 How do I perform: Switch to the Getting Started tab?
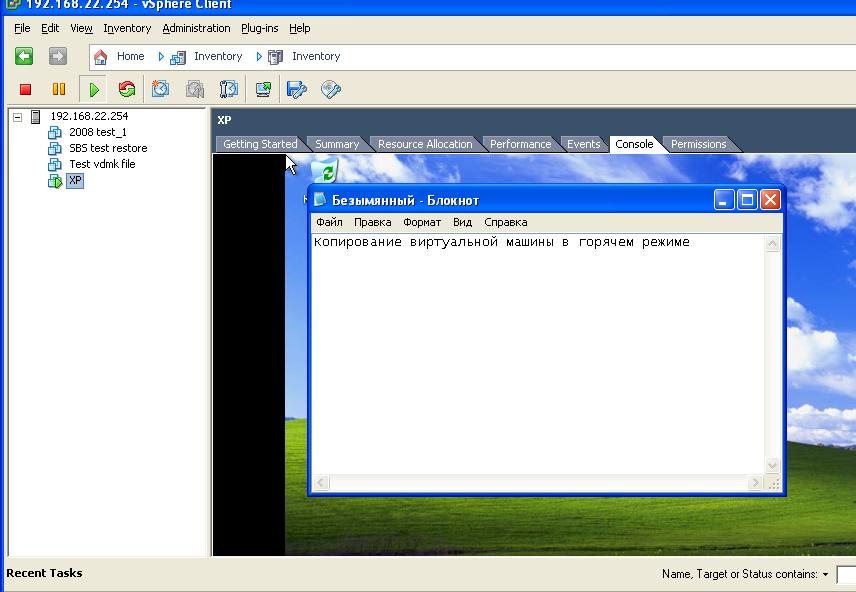[x=260, y=144]
